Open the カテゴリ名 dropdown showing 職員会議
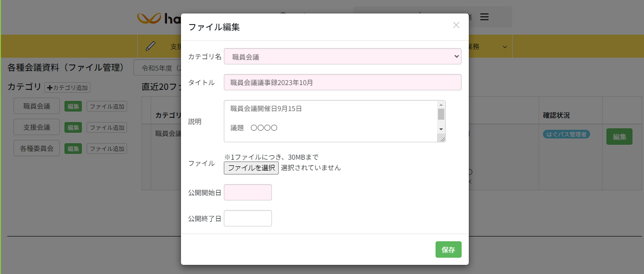 click(x=343, y=56)
